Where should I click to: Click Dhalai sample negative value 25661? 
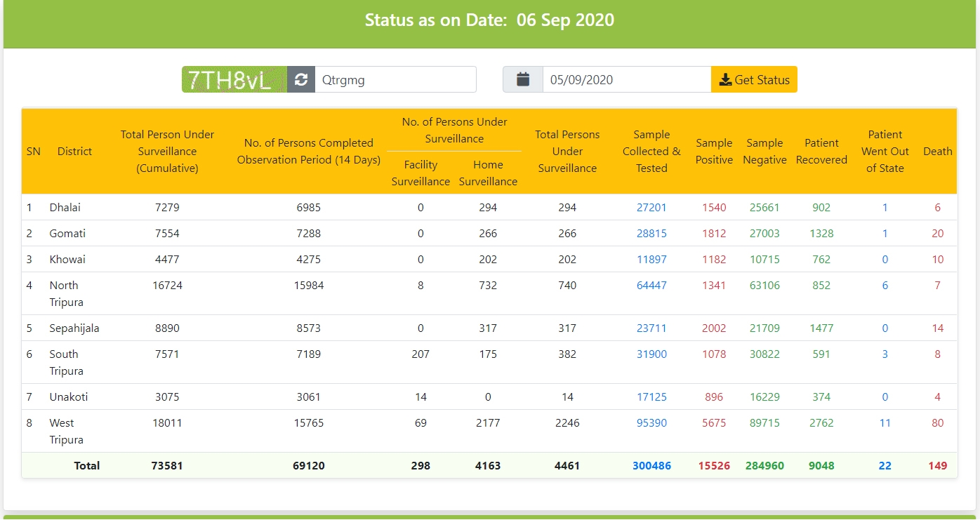click(x=764, y=208)
